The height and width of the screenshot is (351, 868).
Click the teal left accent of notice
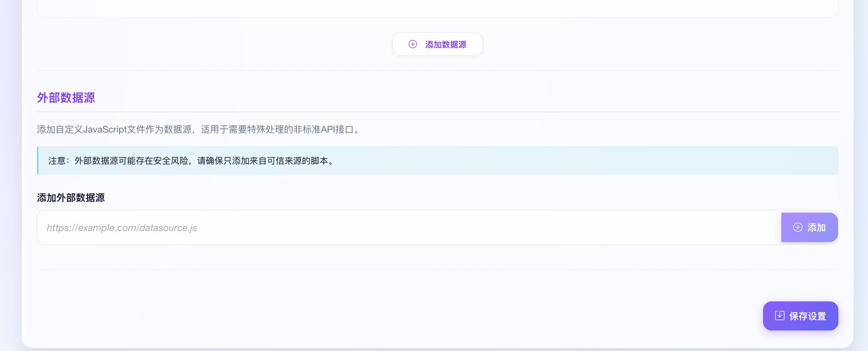coord(38,161)
